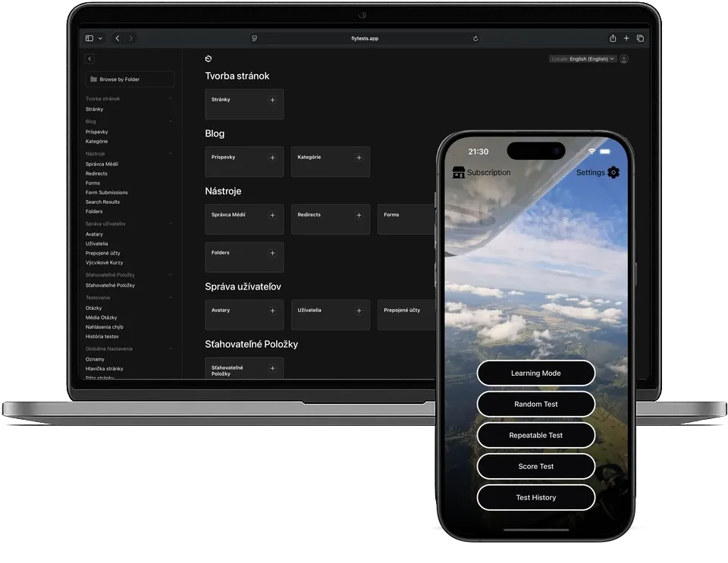Add new item on Kategórie card
This screenshot has height=563, width=728.
(359, 158)
